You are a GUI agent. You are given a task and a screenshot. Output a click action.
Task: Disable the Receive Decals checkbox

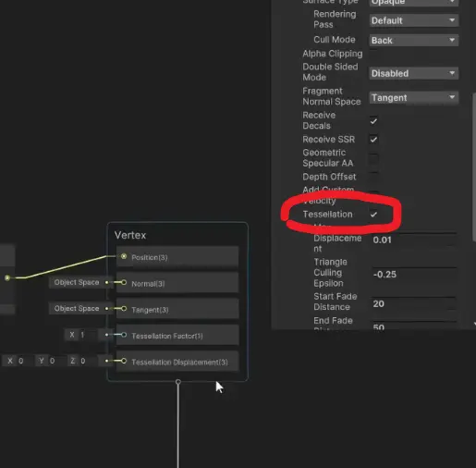373,121
